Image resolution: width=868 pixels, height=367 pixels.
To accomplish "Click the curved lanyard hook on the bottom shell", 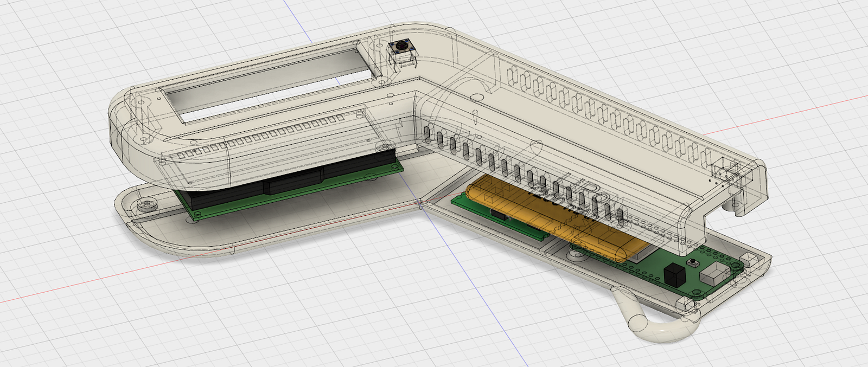I will (655, 316).
